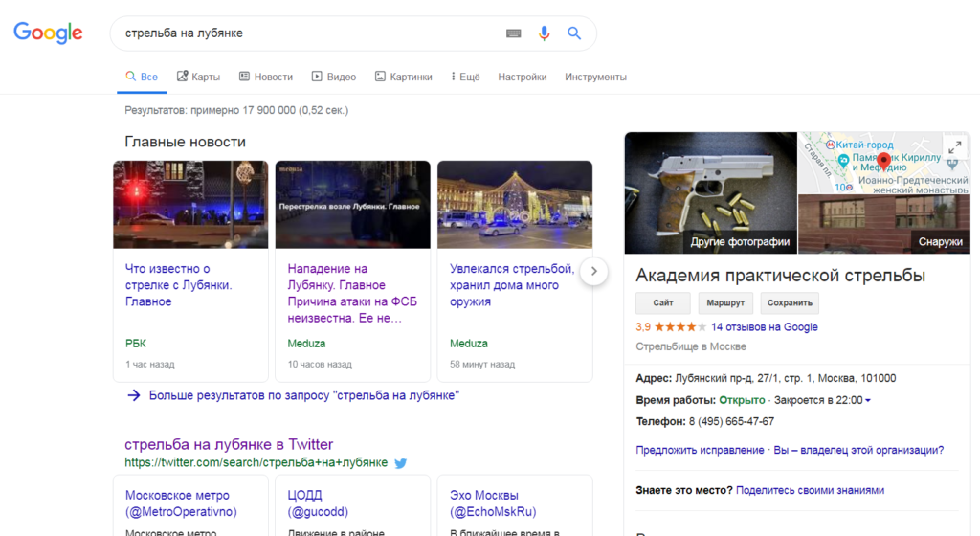Start voice search with microphone icon
Image resolution: width=980 pixels, height=536 pixels.
[544, 33]
